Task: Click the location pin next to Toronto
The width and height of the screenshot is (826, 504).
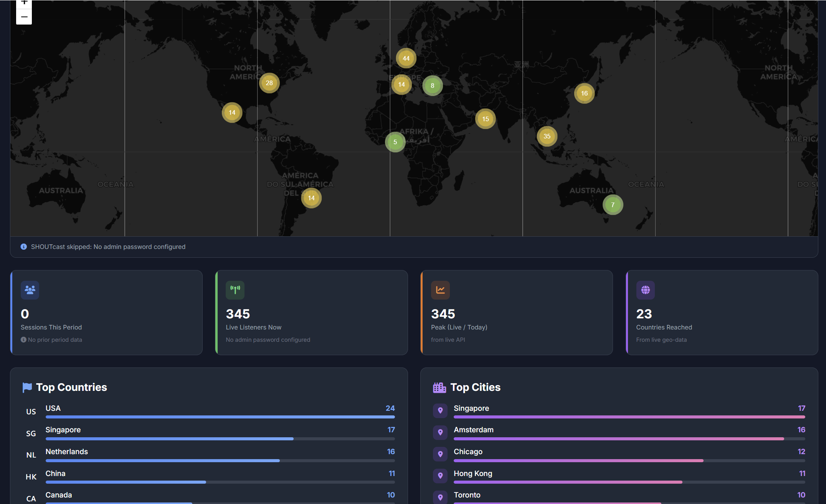Action: point(440,497)
